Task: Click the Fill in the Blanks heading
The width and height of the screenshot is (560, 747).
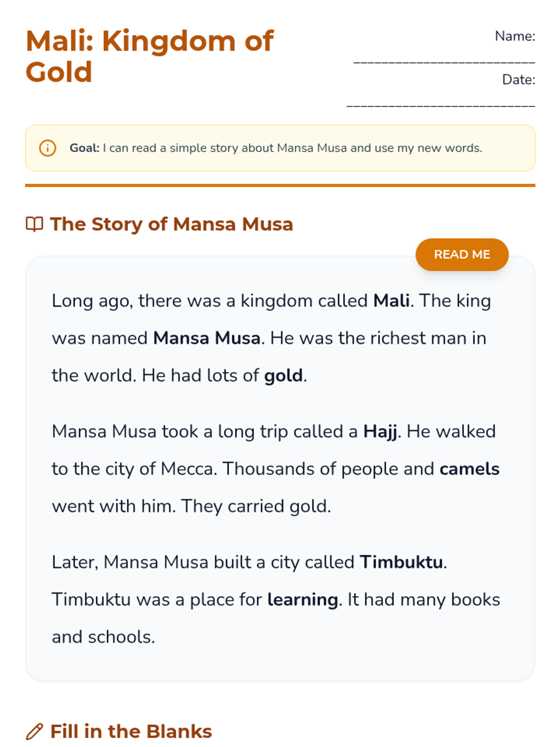Action: [x=131, y=732]
